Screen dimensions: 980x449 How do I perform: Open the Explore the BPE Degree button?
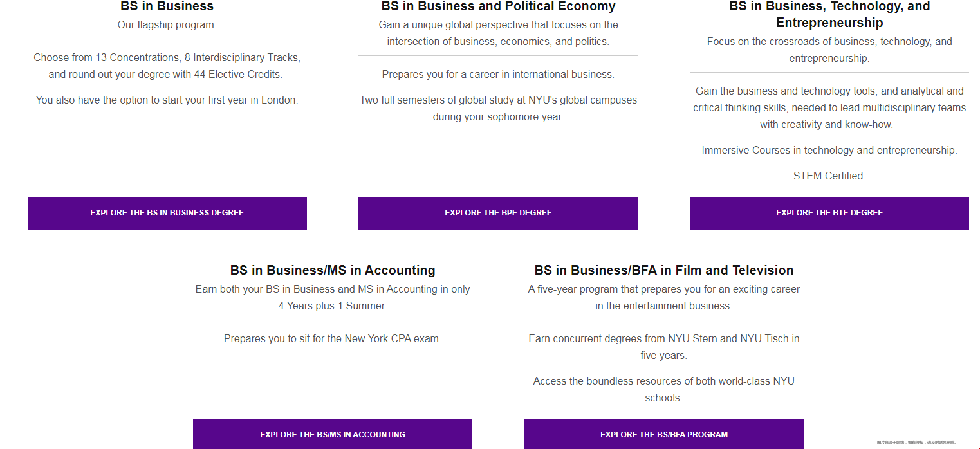point(498,213)
